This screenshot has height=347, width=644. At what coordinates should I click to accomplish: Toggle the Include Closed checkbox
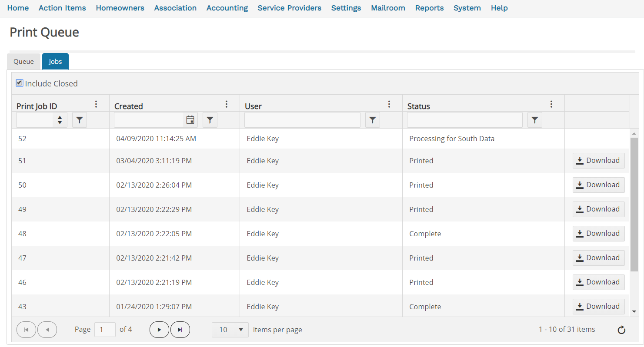tap(19, 83)
